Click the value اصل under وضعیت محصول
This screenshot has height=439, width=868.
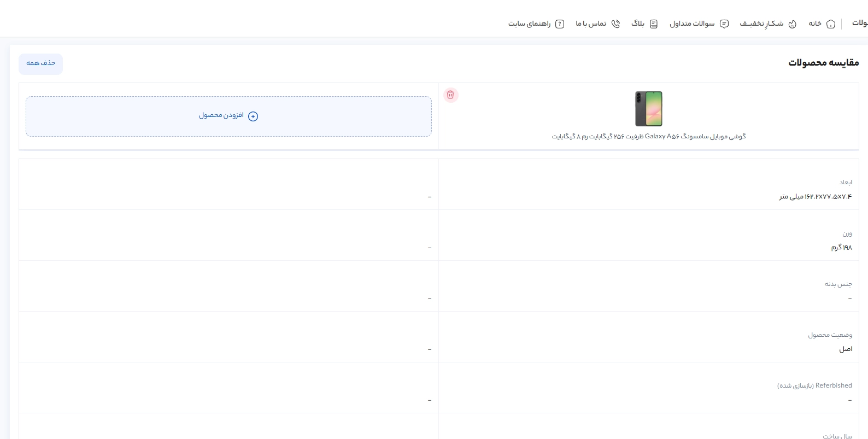click(x=846, y=349)
